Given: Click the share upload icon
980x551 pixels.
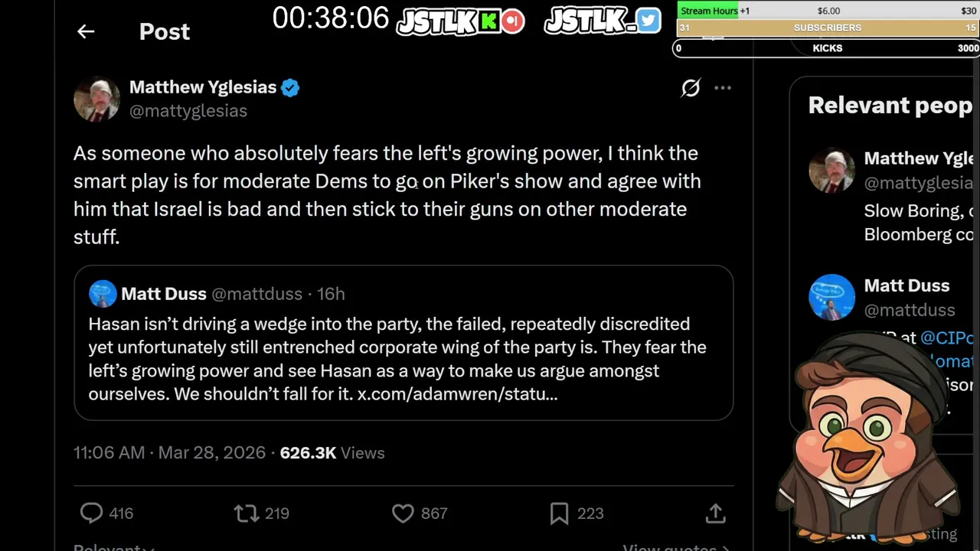Looking at the screenshot, I should point(715,513).
